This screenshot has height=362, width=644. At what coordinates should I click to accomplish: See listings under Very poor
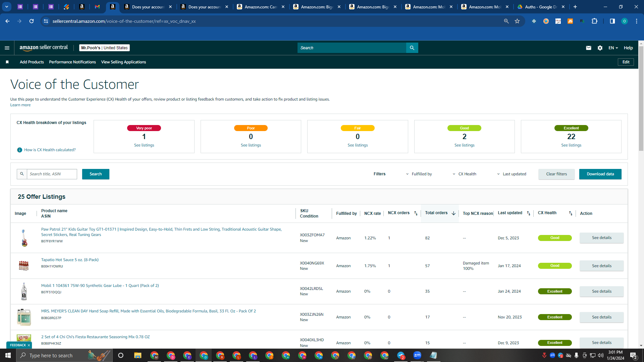click(x=144, y=145)
